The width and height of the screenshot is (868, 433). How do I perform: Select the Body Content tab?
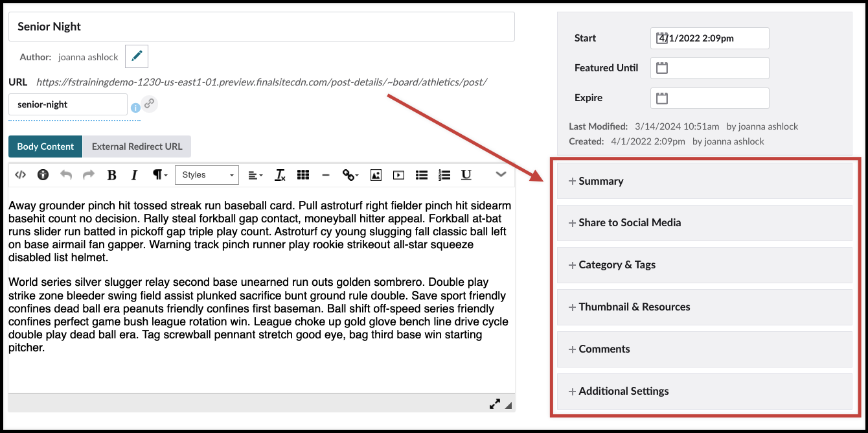coord(45,146)
